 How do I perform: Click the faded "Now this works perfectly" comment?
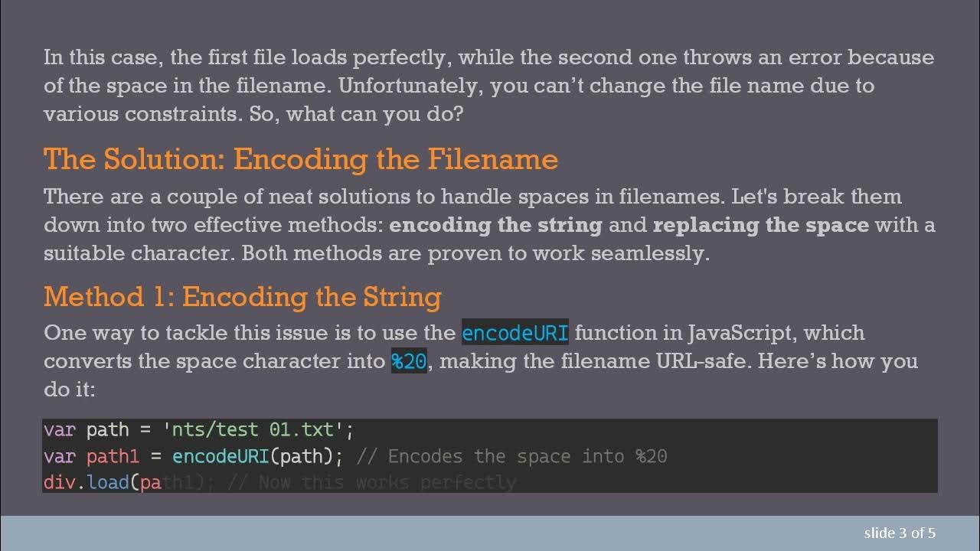387,483
